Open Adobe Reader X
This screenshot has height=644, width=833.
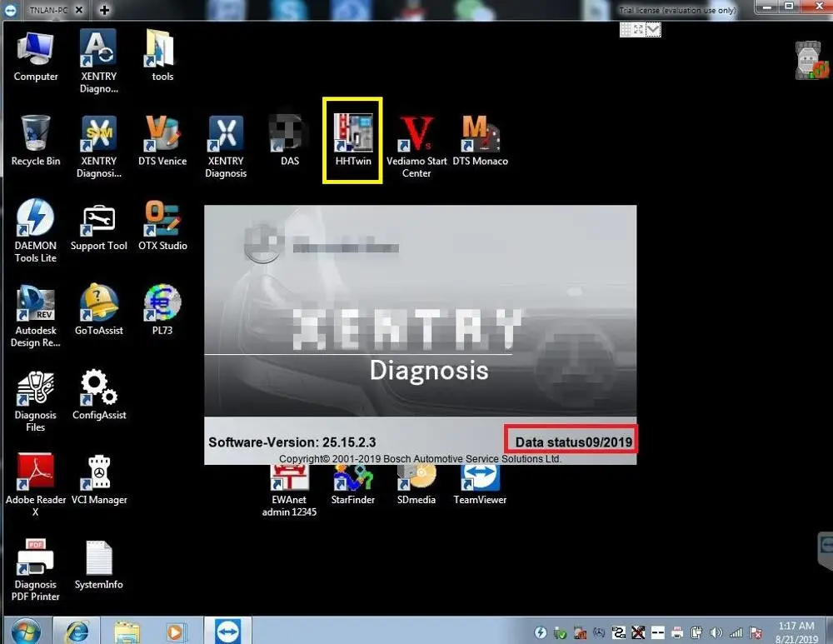[36, 485]
